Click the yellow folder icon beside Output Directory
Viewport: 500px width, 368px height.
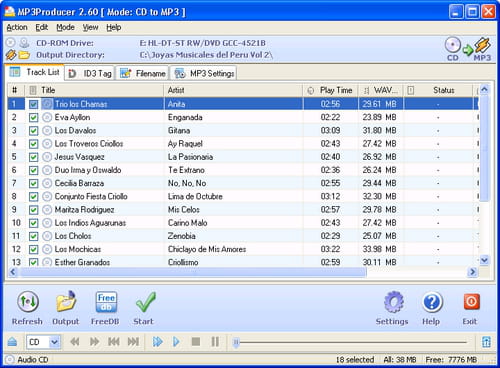24,55
